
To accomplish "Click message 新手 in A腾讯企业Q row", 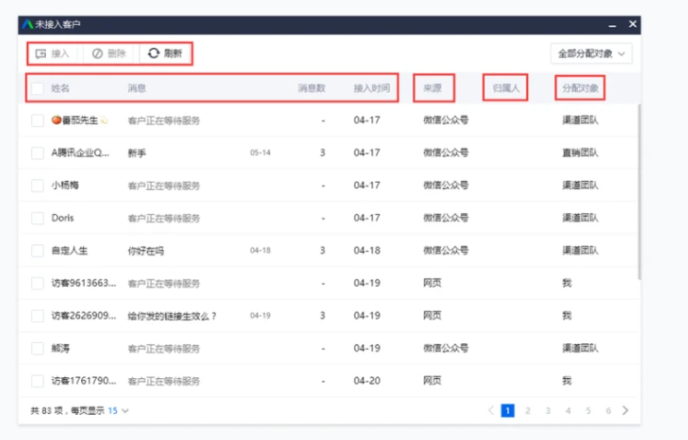I will (136, 153).
